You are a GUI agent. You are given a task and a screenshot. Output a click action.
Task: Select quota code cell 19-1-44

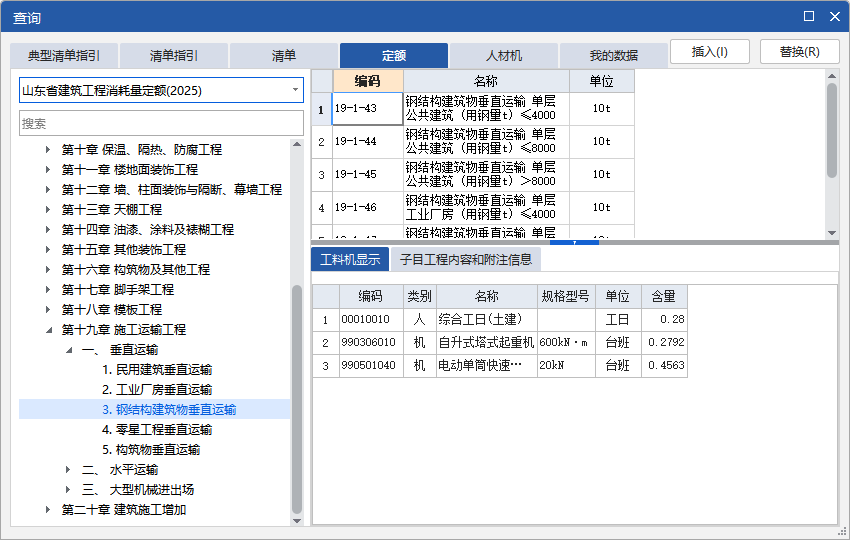(368, 142)
